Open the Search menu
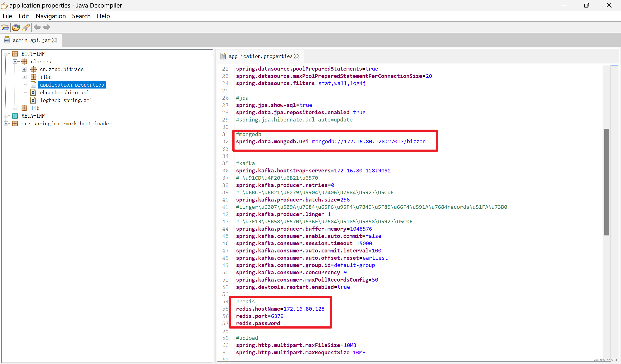The height and width of the screenshot is (364, 621). coord(81,16)
